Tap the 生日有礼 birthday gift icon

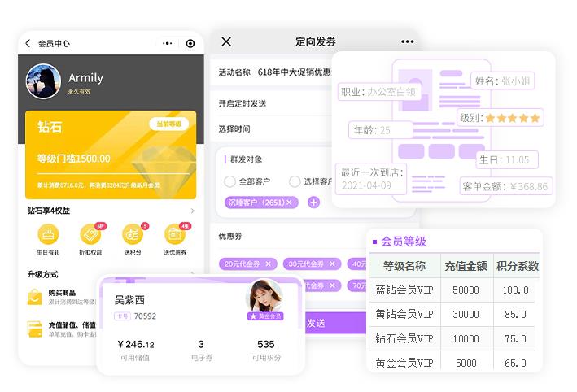[x=49, y=235]
